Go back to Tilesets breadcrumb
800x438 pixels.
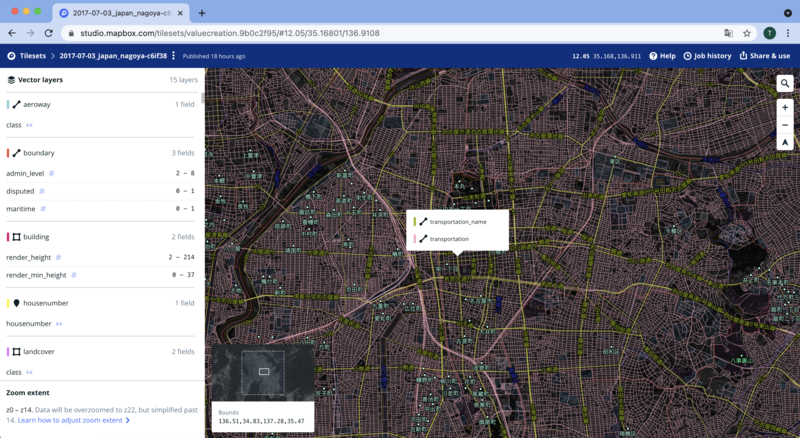33,56
